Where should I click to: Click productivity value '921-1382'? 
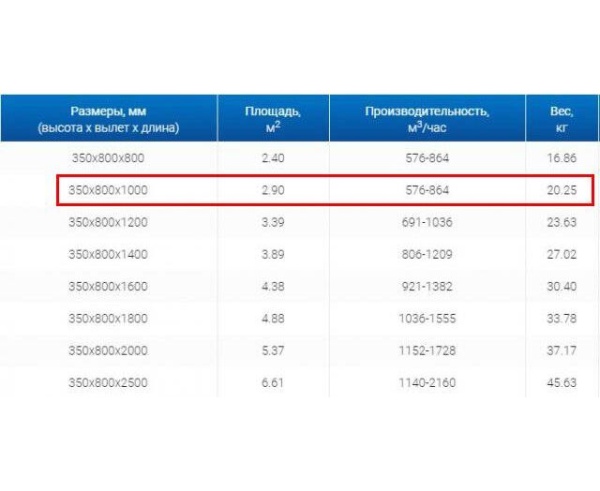(427, 287)
